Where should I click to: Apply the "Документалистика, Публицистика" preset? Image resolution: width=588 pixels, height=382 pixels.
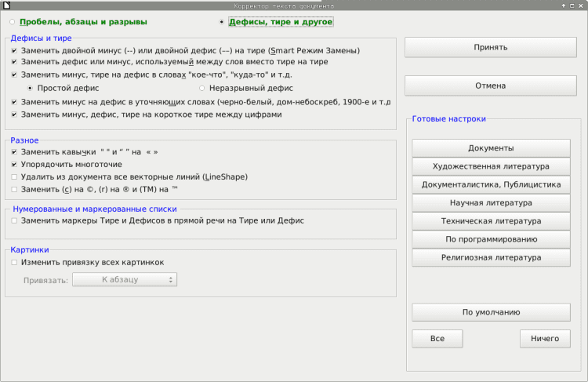[491, 184]
